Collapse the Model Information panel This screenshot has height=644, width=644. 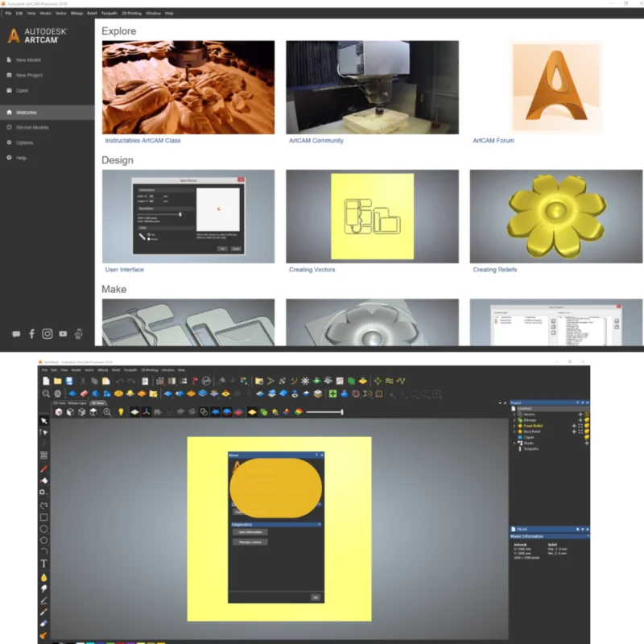click(x=588, y=535)
